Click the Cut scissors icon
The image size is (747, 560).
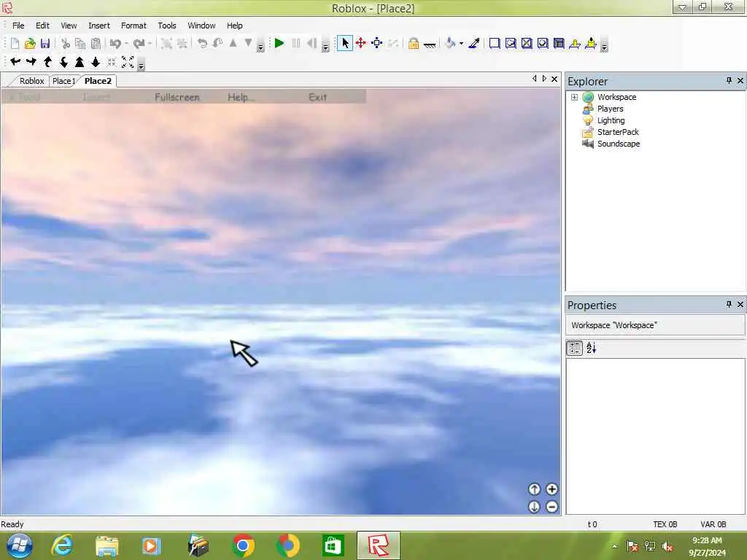[66, 44]
